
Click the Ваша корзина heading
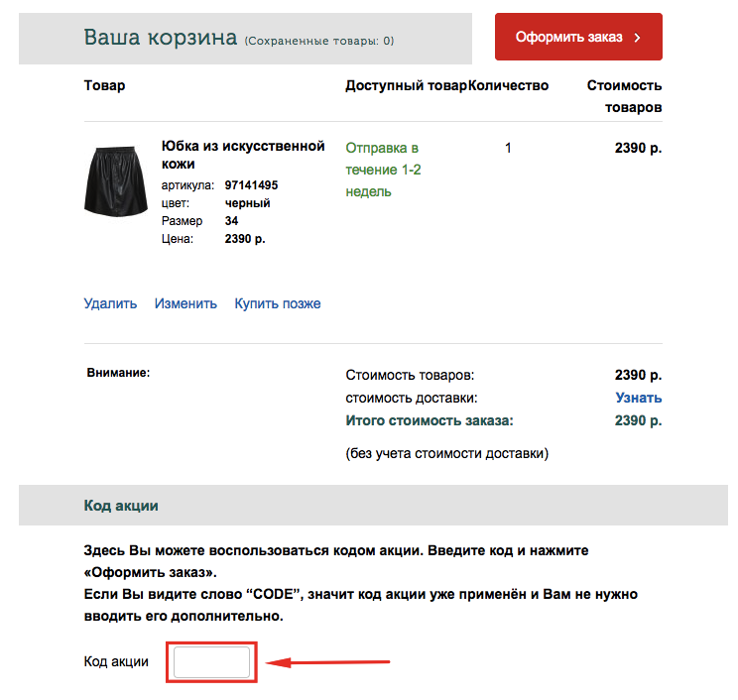point(161,38)
